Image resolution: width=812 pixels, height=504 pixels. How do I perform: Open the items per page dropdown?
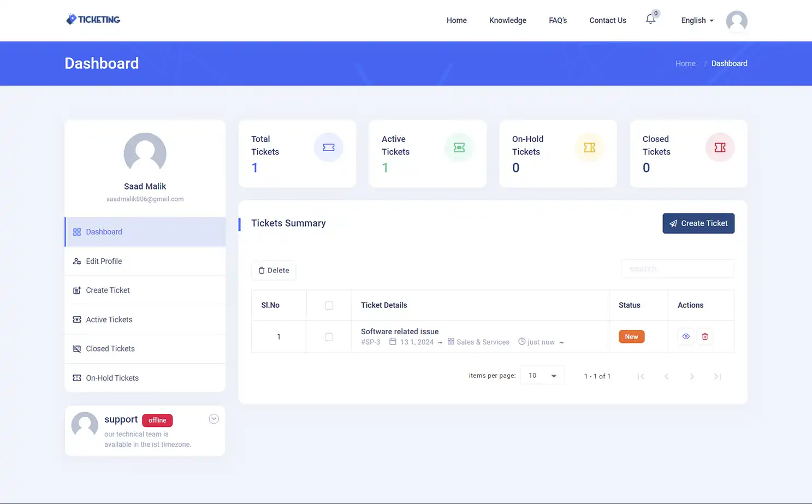click(x=542, y=375)
